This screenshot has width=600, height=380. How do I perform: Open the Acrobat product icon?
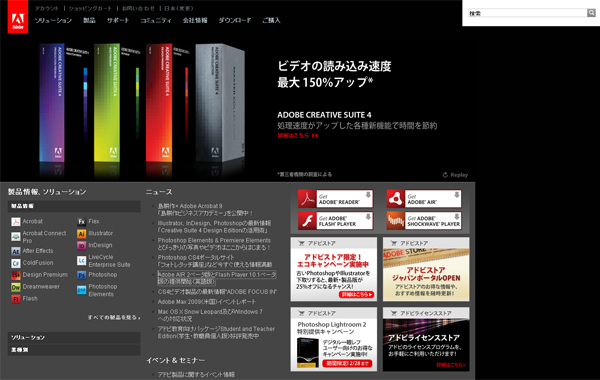(16, 222)
